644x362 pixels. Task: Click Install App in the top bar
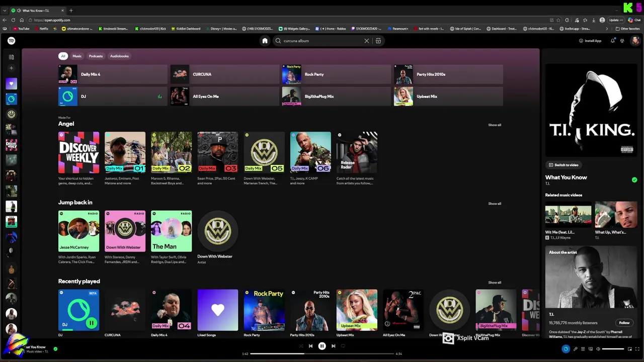coord(590,41)
